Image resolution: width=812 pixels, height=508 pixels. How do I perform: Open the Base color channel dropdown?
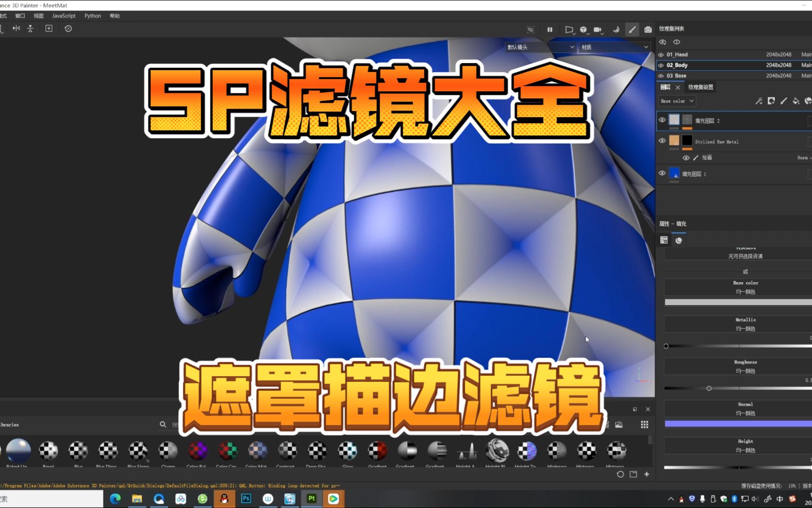point(677,101)
